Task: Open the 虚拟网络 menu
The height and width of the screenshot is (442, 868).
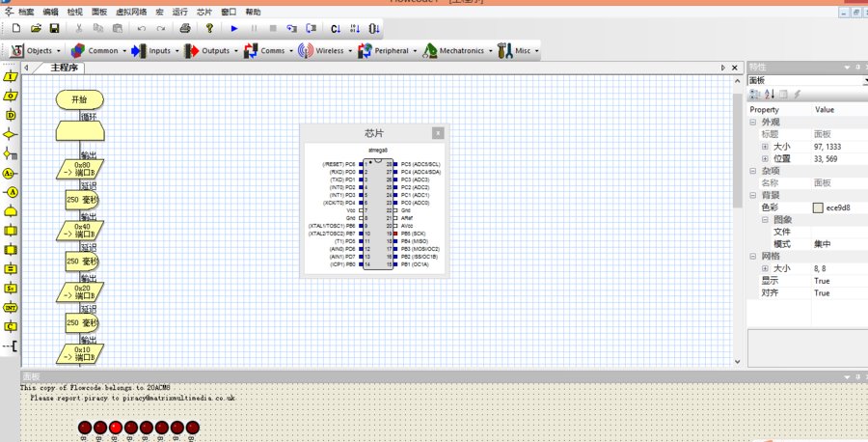Action: coord(131,12)
